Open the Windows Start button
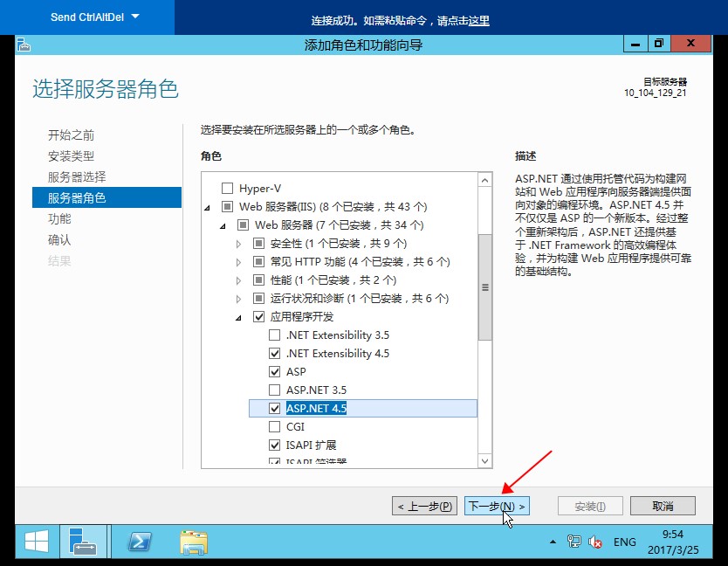 point(37,542)
